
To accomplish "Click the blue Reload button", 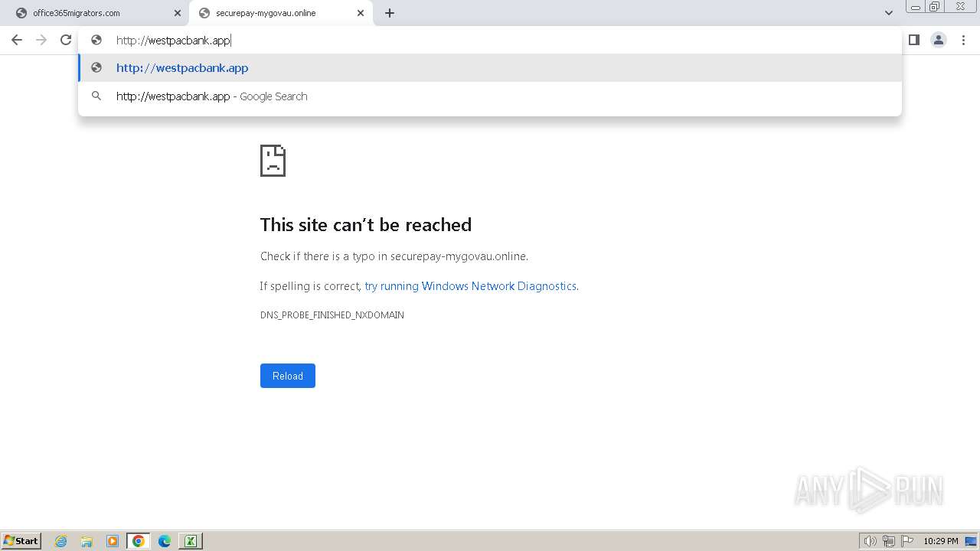I will (x=288, y=376).
